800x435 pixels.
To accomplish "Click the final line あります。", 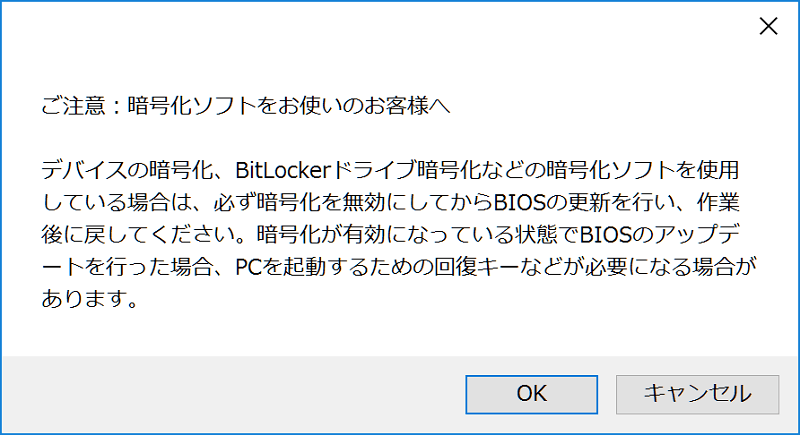I will point(90,299).
